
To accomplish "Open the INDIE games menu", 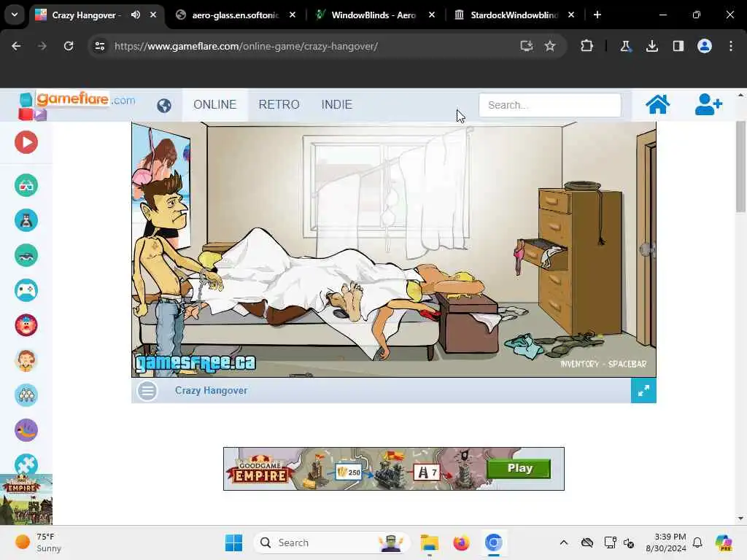I will 337,105.
